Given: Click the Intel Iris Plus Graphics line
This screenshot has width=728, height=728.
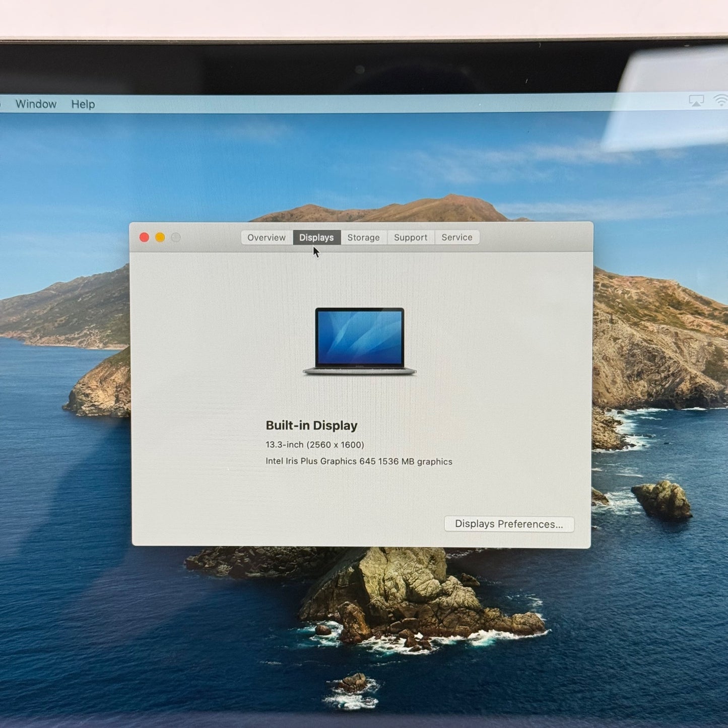Looking at the screenshot, I should pyautogui.click(x=359, y=461).
